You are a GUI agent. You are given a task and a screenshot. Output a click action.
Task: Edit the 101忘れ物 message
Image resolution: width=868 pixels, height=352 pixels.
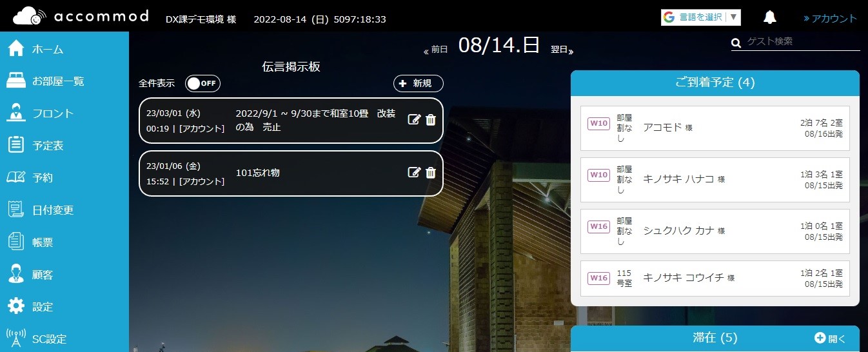pyautogui.click(x=415, y=172)
